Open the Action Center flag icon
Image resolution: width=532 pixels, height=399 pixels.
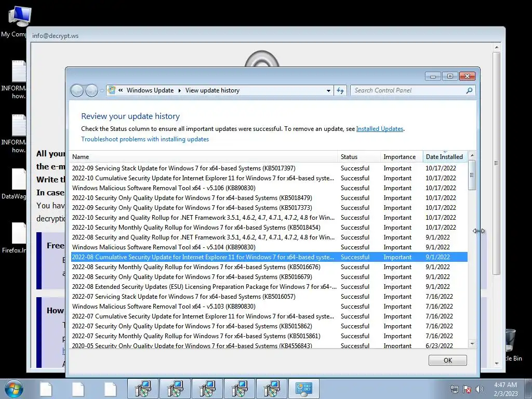467,389
